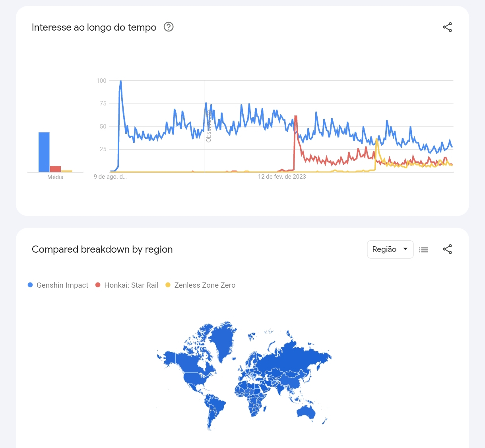Click the red Honkai average bar
Screen dimensions: 485x448
coord(55,169)
